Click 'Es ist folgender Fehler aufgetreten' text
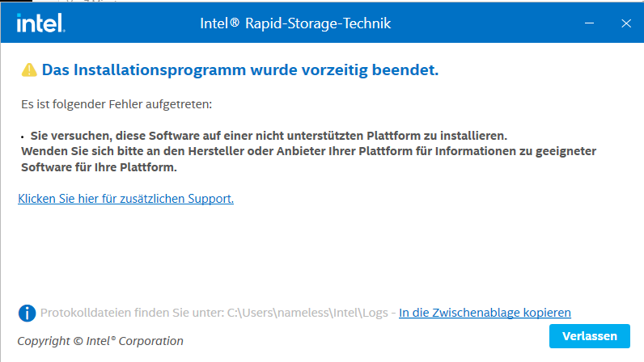 click(116, 105)
